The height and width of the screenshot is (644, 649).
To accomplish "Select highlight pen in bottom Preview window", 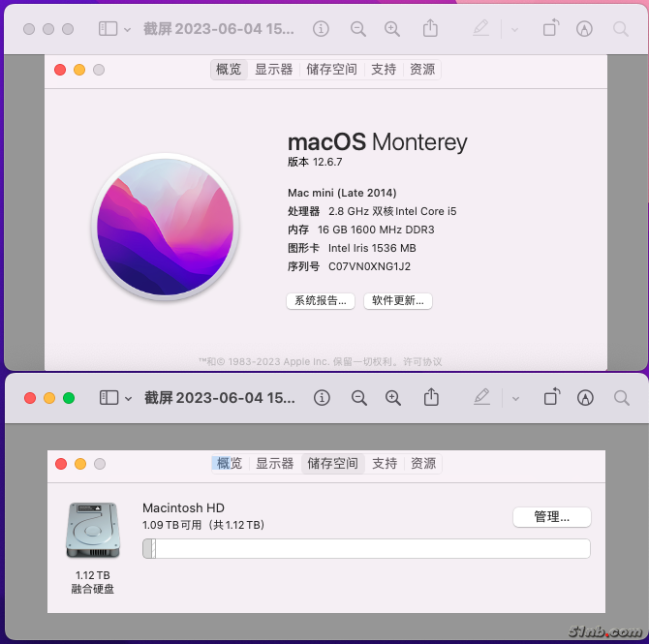I will (481, 397).
